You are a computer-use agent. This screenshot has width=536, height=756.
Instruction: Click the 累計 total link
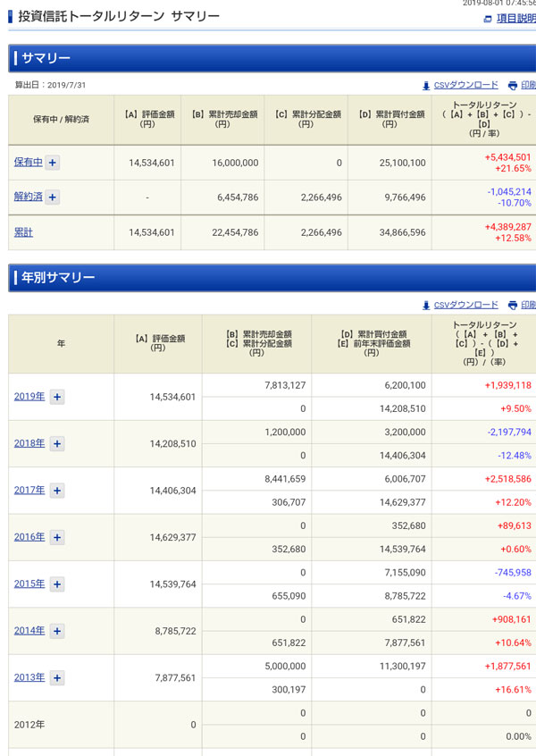point(23,232)
